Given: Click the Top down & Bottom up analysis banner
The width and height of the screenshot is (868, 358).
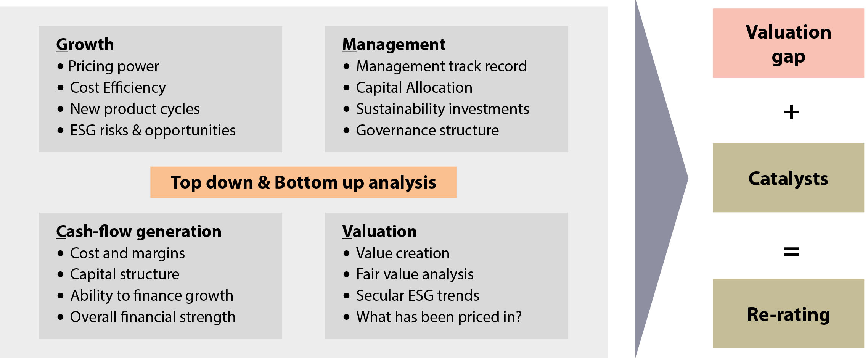Looking at the screenshot, I should 303,182.
